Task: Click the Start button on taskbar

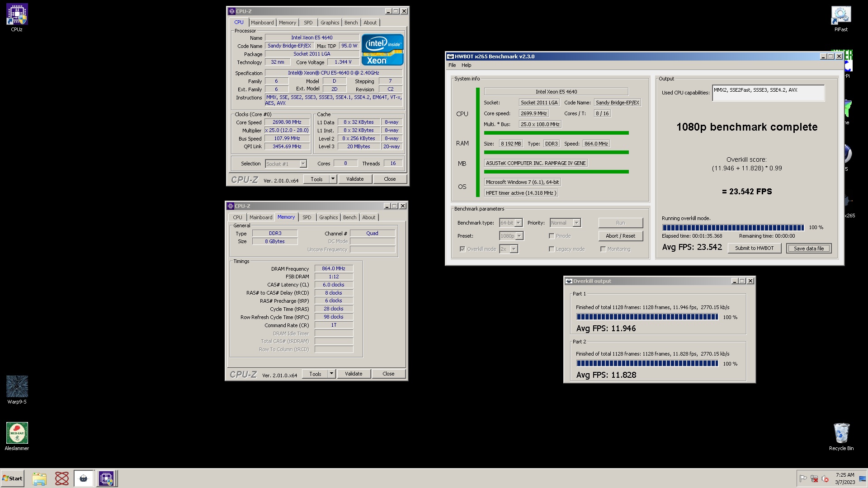Action: click(x=12, y=479)
